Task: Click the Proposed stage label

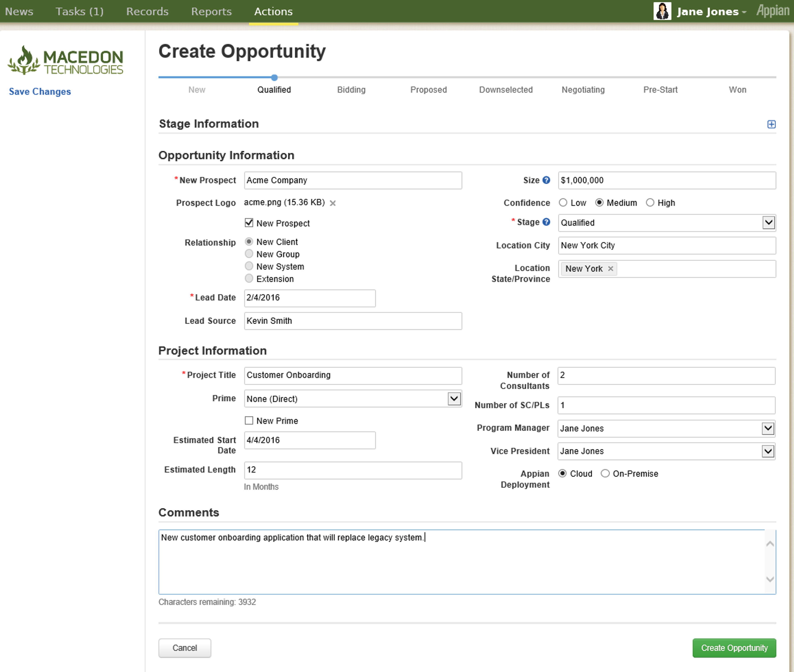Action: tap(429, 90)
